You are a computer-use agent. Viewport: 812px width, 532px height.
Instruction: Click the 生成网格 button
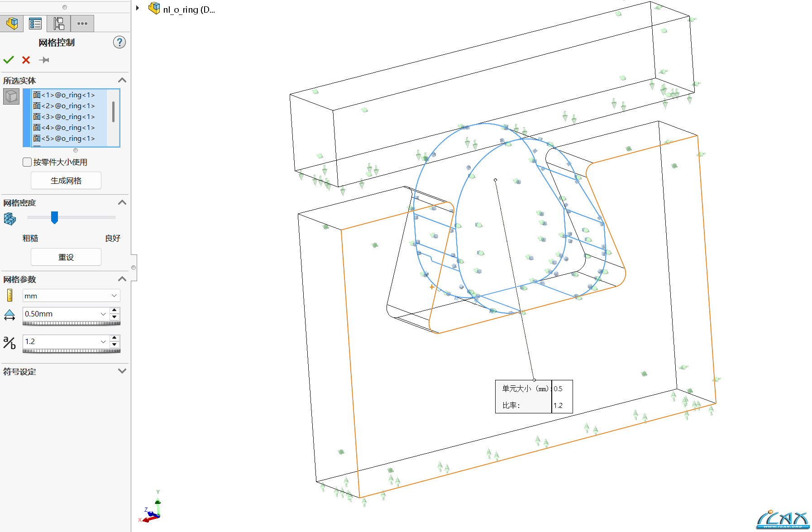pyautogui.click(x=66, y=181)
